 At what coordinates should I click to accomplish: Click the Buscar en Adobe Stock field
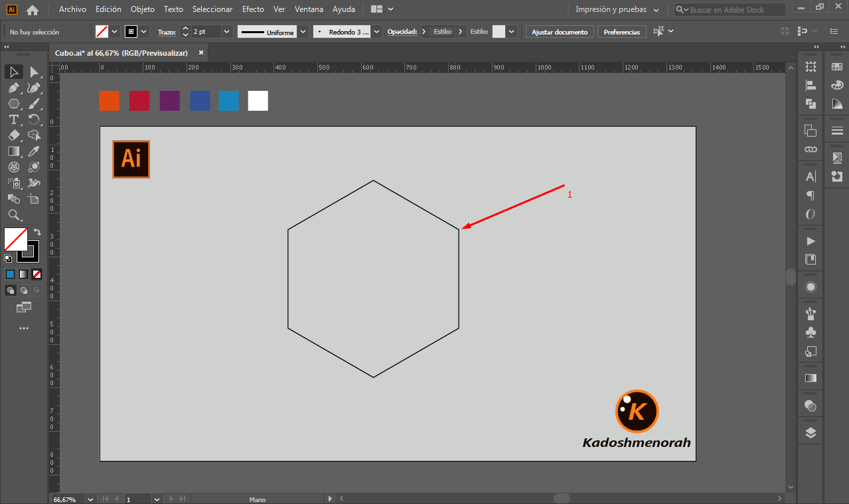(x=730, y=10)
